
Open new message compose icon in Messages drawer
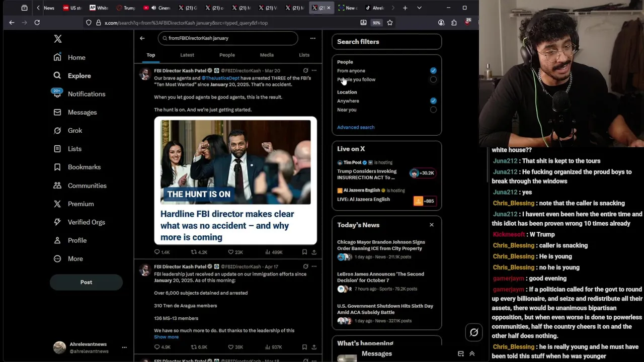pyautogui.click(x=461, y=354)
